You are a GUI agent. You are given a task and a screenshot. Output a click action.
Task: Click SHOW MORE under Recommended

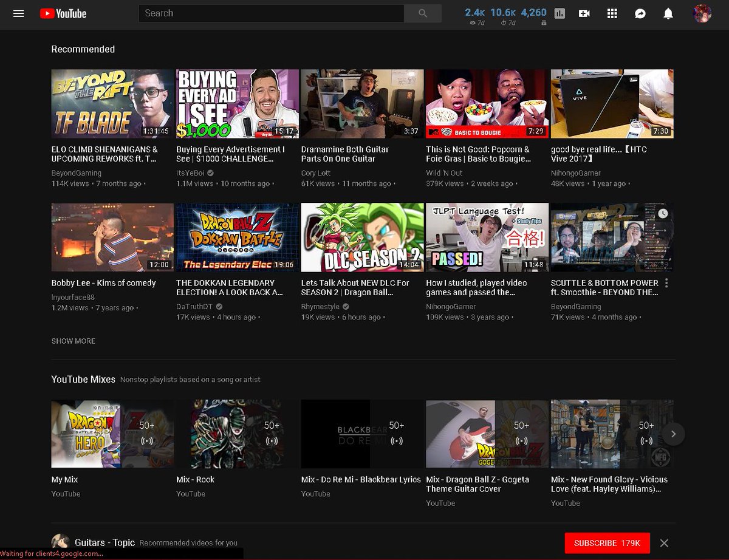click(x=74, y=341)
